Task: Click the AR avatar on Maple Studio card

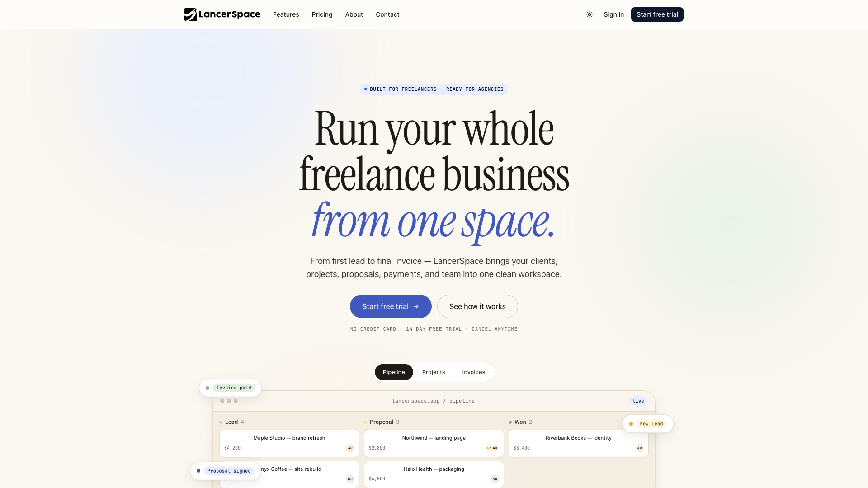Action: [350, 448]
